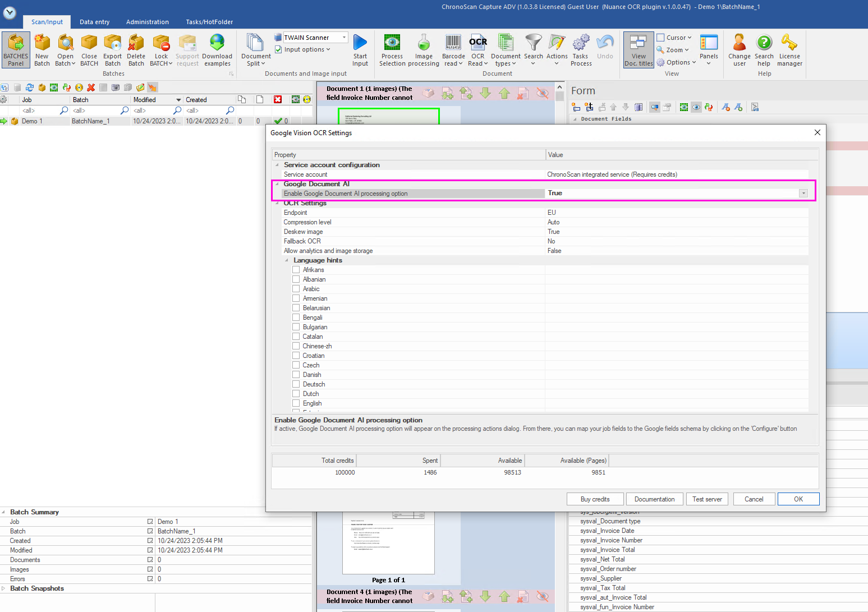Enable the Chinese-zh language hint checkbox

(x=296, y=346)
